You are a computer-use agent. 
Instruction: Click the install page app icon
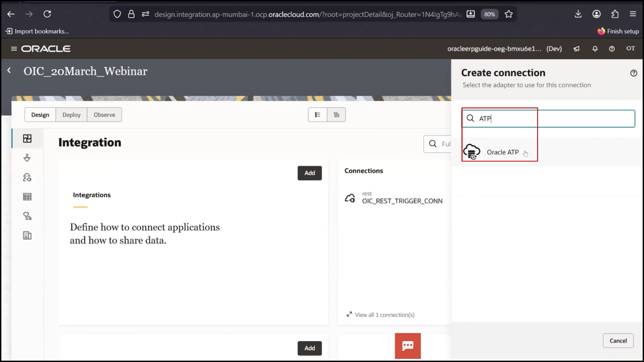click(471, 14)
